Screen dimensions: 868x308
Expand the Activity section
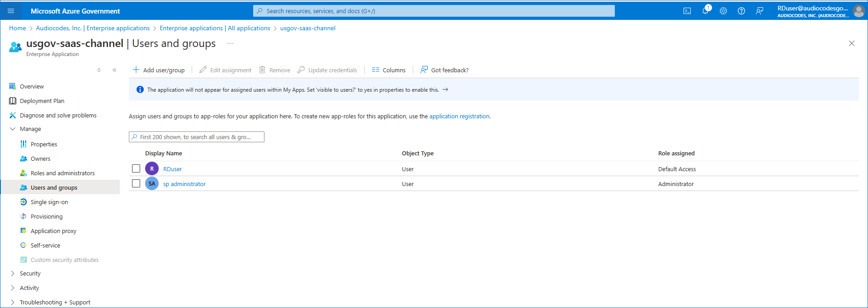click(13, 288)
